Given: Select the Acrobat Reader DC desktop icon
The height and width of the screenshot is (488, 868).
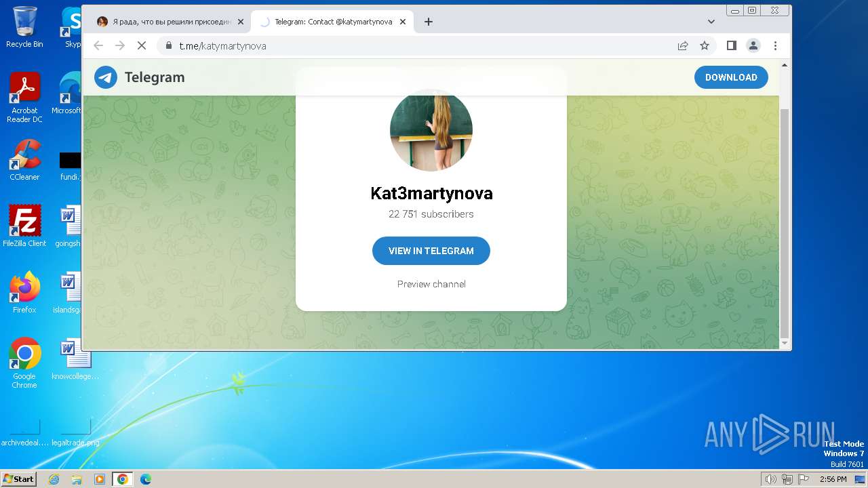Looking at the screenshot, I should (24, 98).
